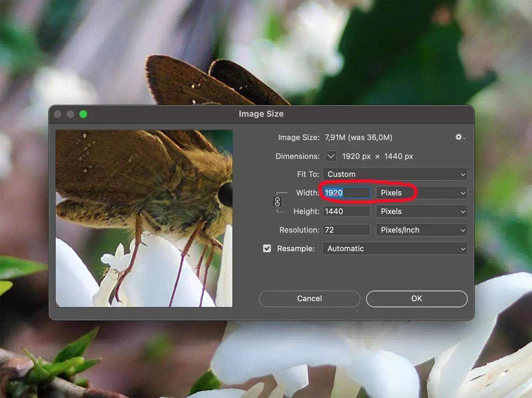Click the Resample label text
Image resolution: width=532 pixels, height=398 pixels.
(296, 248)
